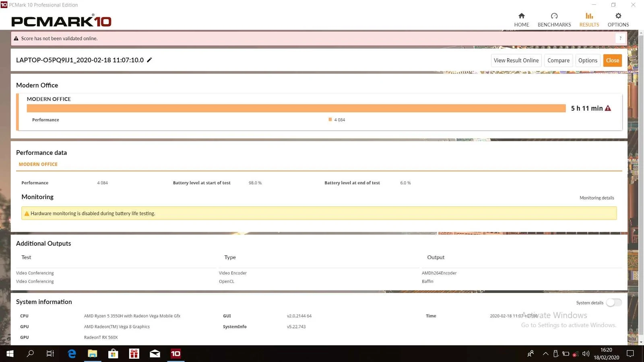The width and height of the screenshot is (644, 362).
Task: Click the hardware monitoring warning icon
Action: [x=27, y=214]
